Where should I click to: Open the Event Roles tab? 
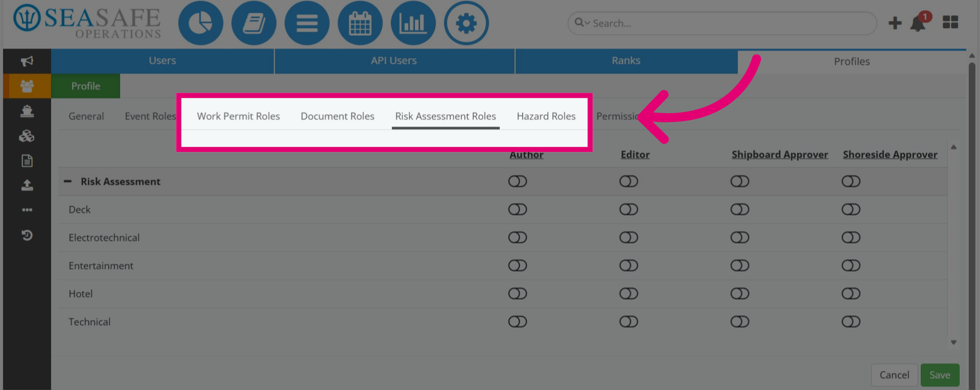(x=150, y=116)
